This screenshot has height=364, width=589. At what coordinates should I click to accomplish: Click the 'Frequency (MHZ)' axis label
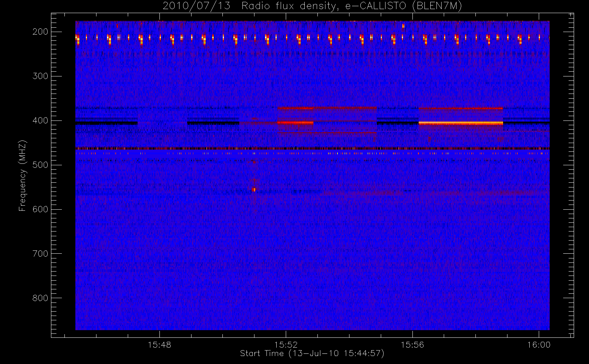(23, 175)
